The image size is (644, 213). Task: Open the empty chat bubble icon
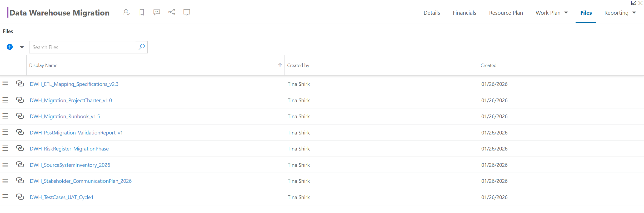pyautogui.click(x=187, y=12)
